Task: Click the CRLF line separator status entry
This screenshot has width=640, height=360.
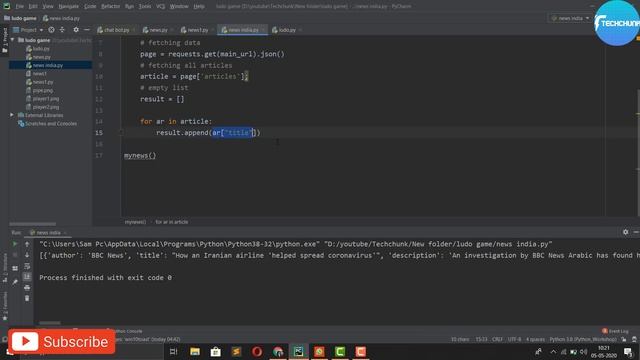Action: click(497, 339)
